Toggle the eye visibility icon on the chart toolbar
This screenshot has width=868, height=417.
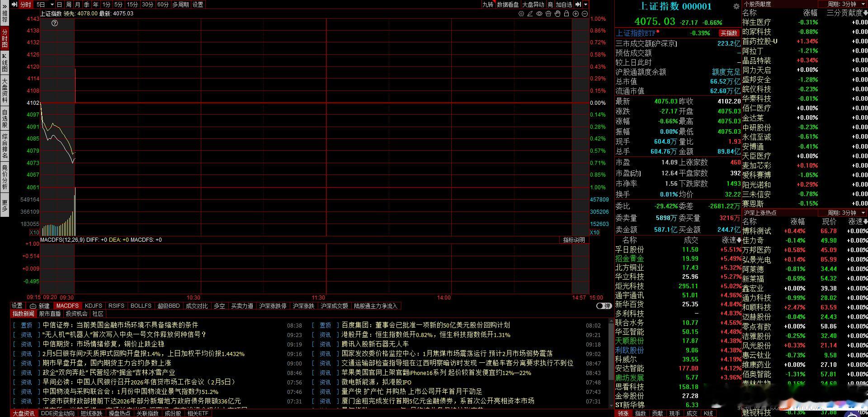pos(539,14)
